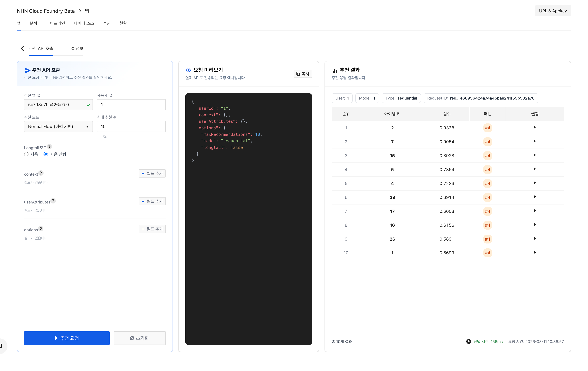
Task: Click the JSON request preview code block
Action: pos(248,219)
